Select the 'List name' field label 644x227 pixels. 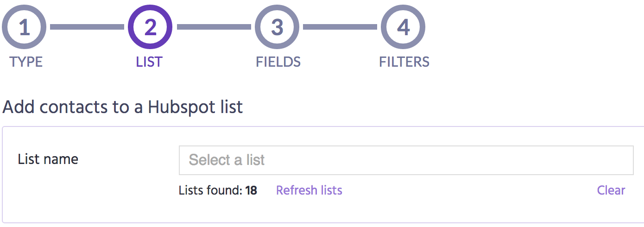tap(48, 159)
